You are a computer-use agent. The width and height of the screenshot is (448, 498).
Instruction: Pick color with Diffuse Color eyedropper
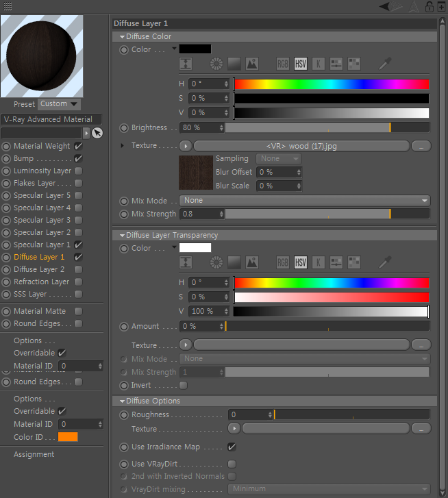click(x=386, y=64)
